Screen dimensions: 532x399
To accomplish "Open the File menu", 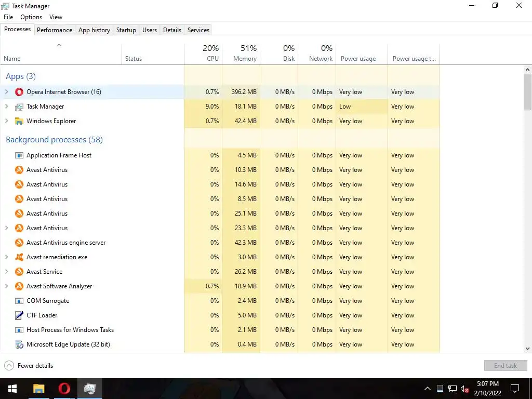I will [x=8, y=17].
